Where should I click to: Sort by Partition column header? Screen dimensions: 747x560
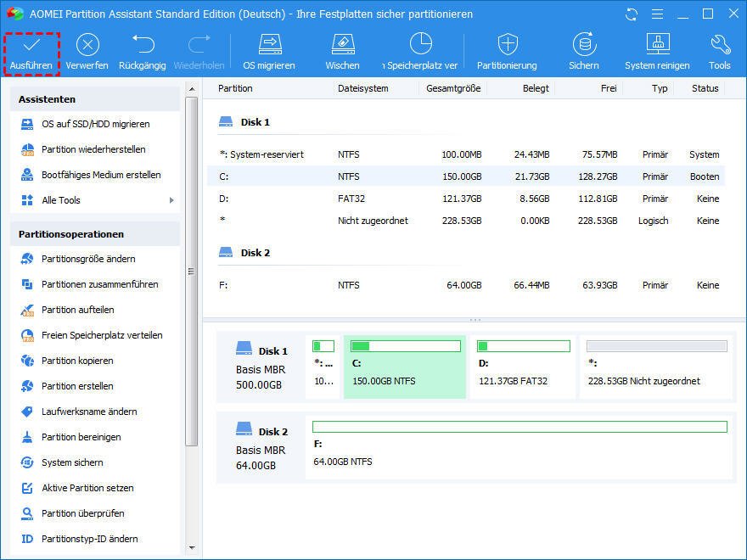coord(235,88)
